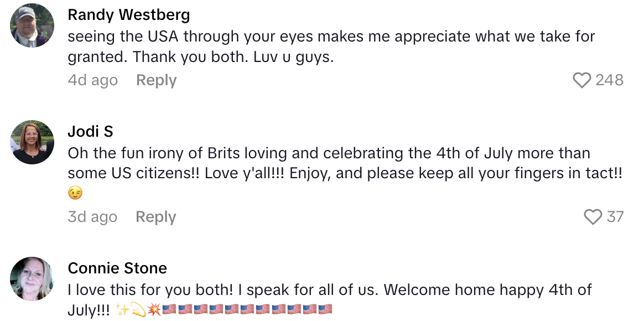Reply to Randy Westberg's comment
Screen dimensions: 644x321
(156, 81)
